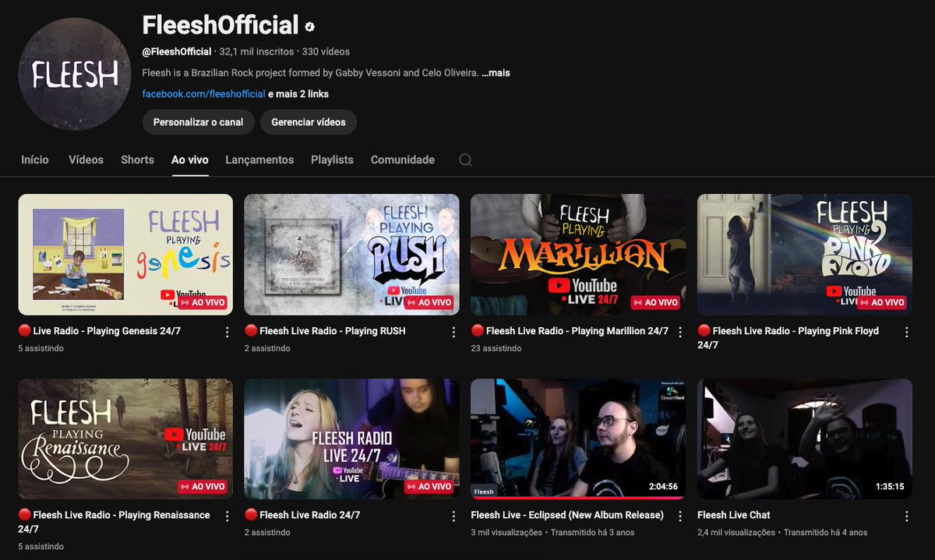The image size is (935, 560).
Task: Open options menu for Playing Genesis 24/7 video
Action: pos(227,332)
